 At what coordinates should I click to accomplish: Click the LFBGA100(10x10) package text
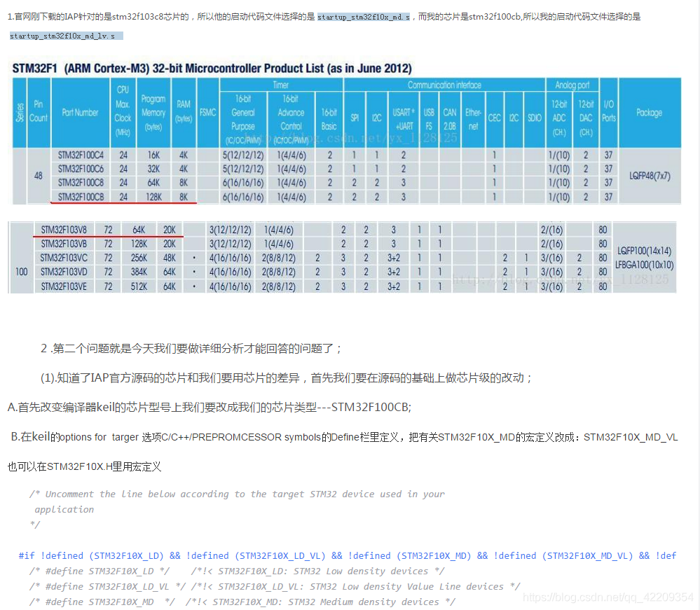(644, 265)
